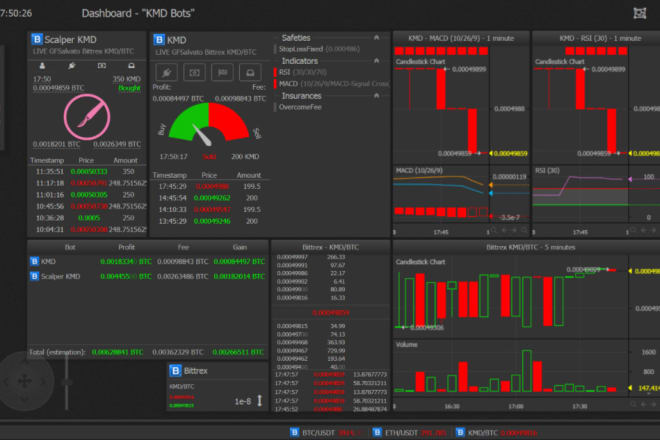Open the Scalper KMD row in bot table
The width and height of the screenshot is (660, 440).
147,276
